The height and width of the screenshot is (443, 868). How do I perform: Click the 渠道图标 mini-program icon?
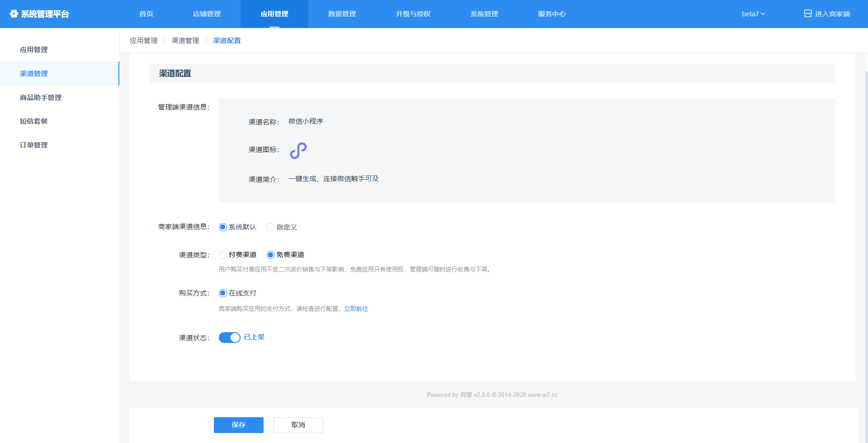point(298,150)
